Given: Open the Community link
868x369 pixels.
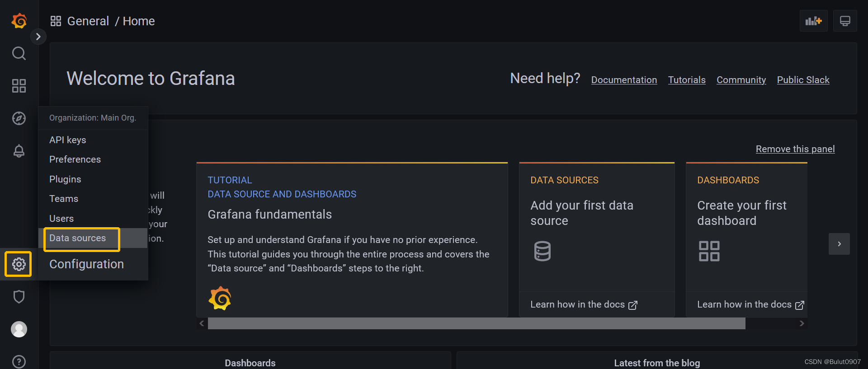Looking at the screenshot, I should coord(741,80).
